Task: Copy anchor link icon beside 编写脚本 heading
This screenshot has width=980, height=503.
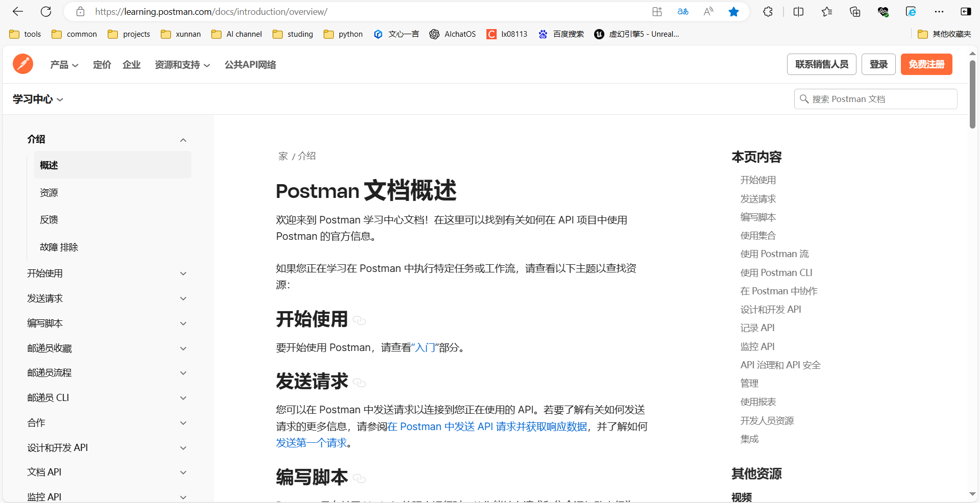Action: [359, 479]
